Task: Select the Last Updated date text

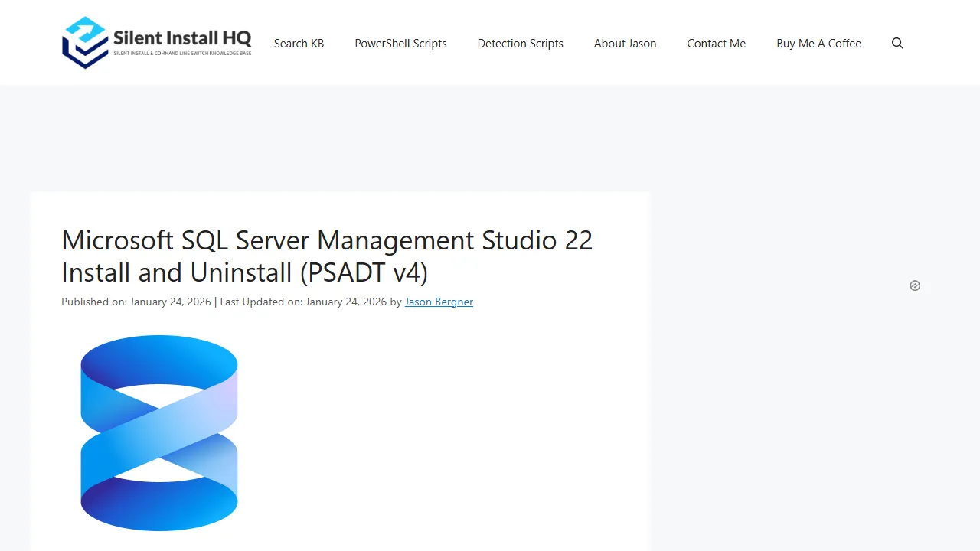Action: pyautogui.click(x=302, y=302)
